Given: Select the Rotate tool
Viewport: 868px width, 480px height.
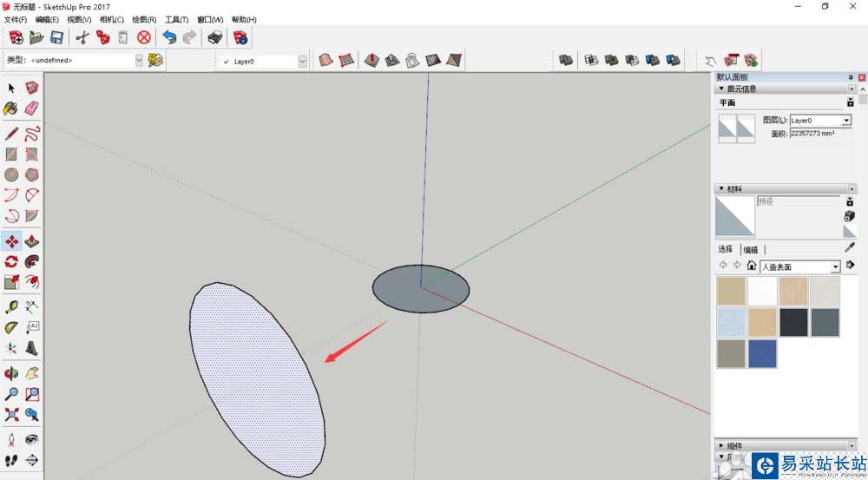Looking at the screenshot, I should tap(11, 262).
